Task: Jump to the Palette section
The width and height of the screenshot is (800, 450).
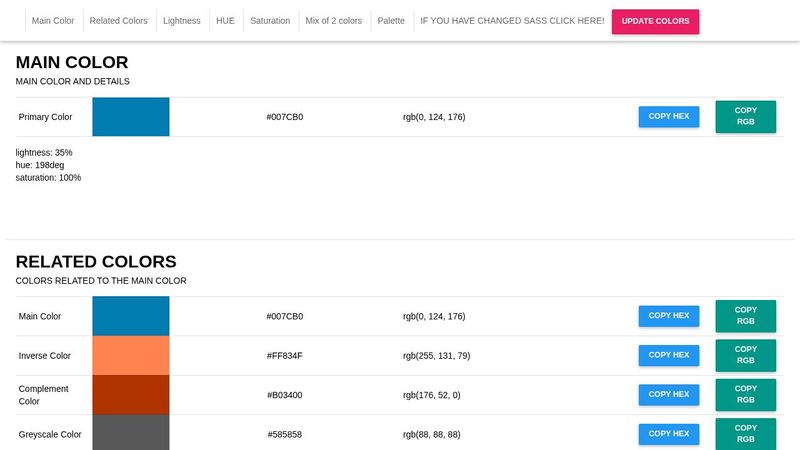Action: pyautogui.click(x=391, y=21)
